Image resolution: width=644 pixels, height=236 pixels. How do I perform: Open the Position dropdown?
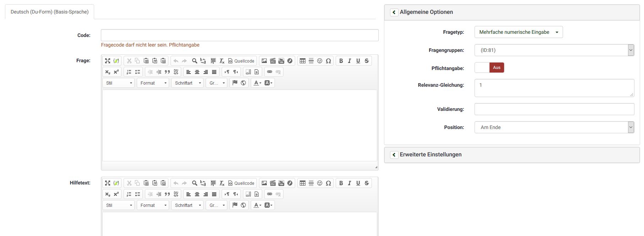pyautogui.click(x=554, y=127)
